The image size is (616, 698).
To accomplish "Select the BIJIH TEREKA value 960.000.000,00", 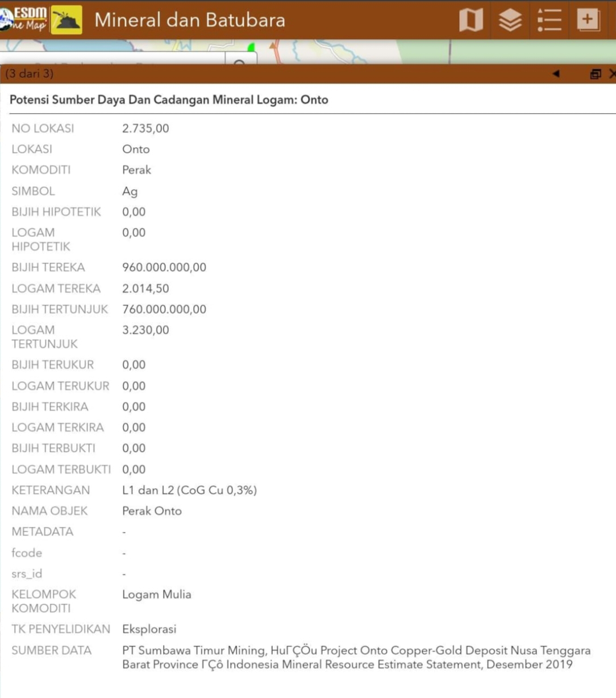I will click(164, 268).
